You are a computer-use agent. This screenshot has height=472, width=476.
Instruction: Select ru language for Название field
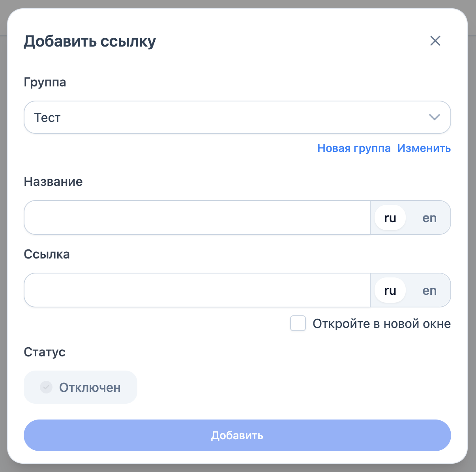[390, 218]
